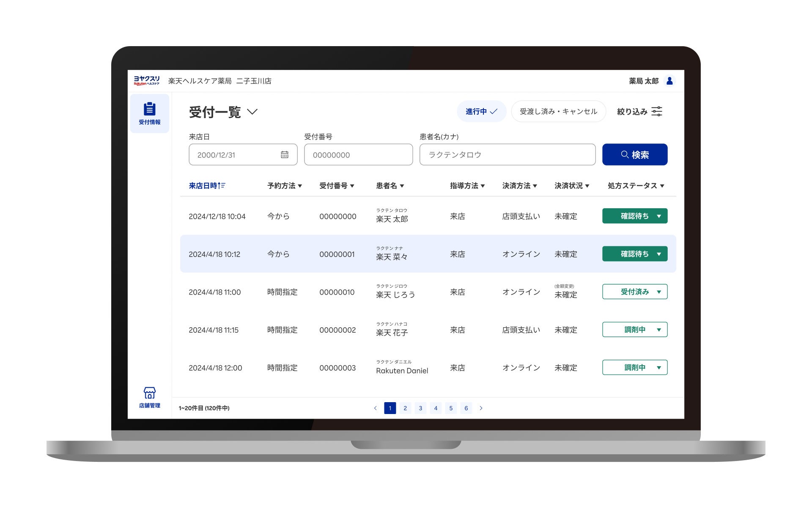Click the 患者名(カナ) input field
The width and height of the screenshot is (812, 508).
pyautogui.click(x=507, y=155)
